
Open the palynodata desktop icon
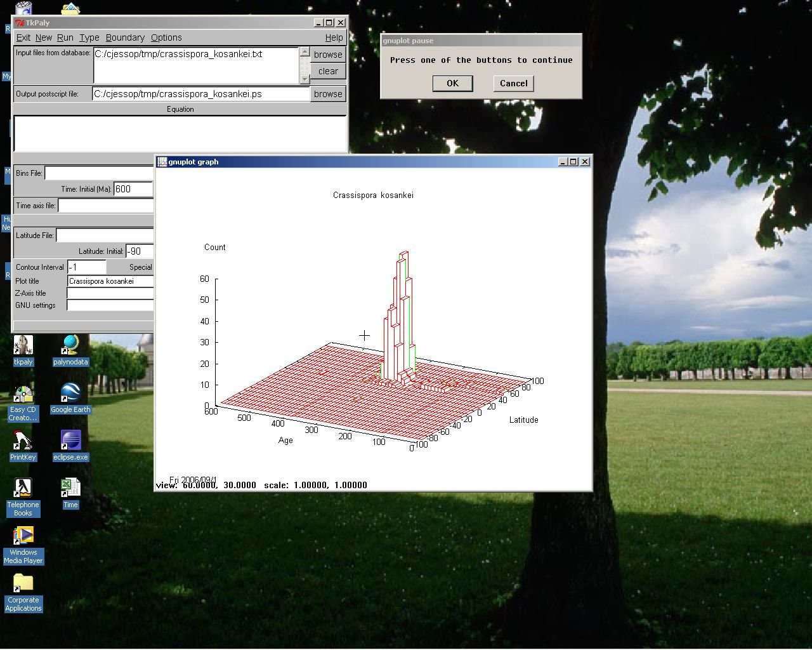click(x=70, y=347)
